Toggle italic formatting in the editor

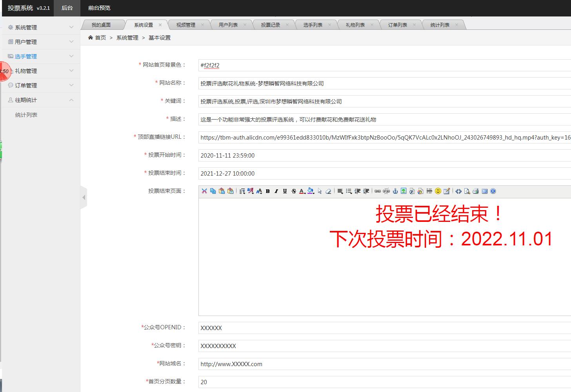276,191
